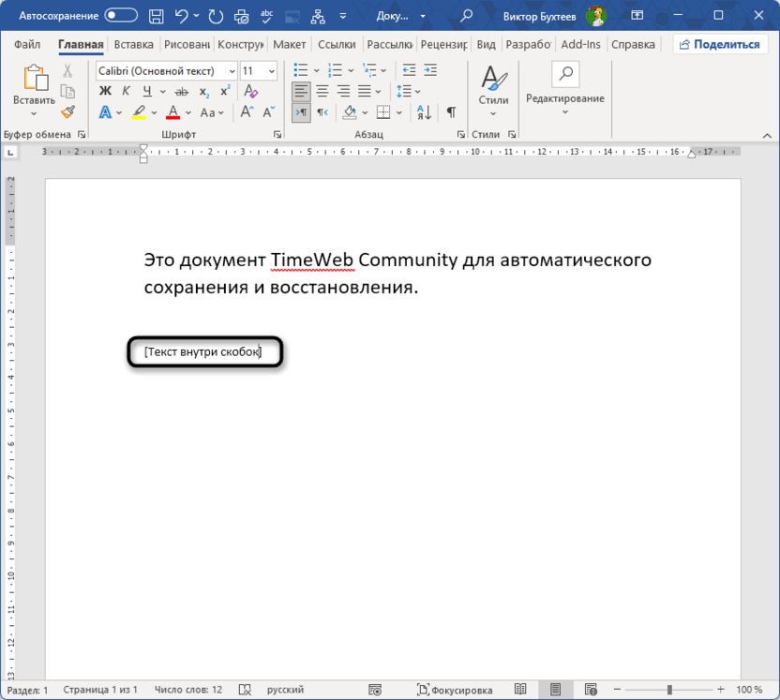Image resolution: width=780 pixels, height=700 pixels.
Task: Redo the last action
Action: coord(216,17)
